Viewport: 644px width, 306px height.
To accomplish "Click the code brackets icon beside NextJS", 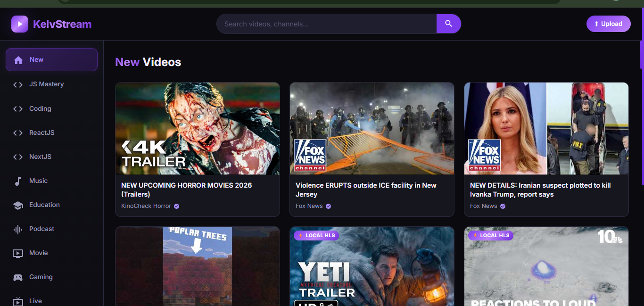I will (x=18, y=157).
